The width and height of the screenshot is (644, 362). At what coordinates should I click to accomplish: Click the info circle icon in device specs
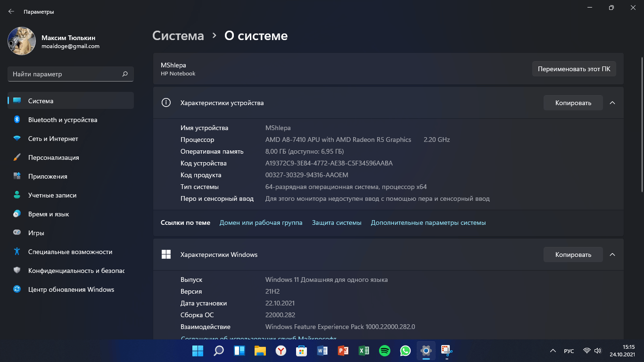166,103
